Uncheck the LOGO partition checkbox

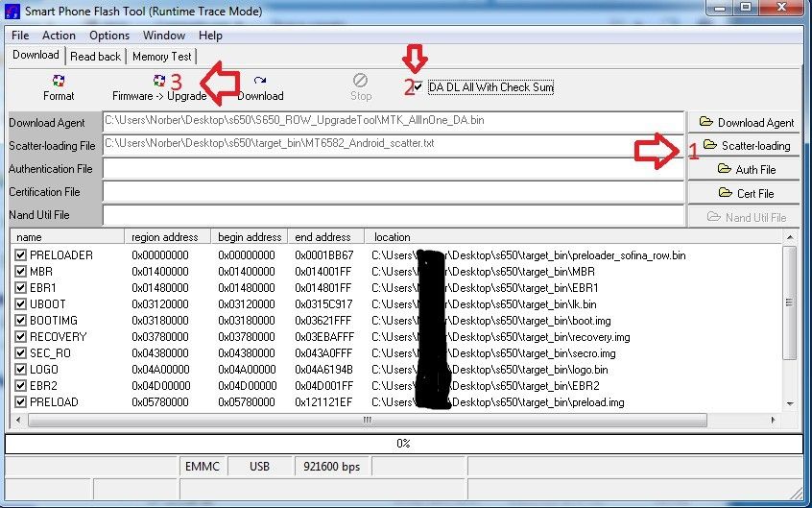pos(21,369)
